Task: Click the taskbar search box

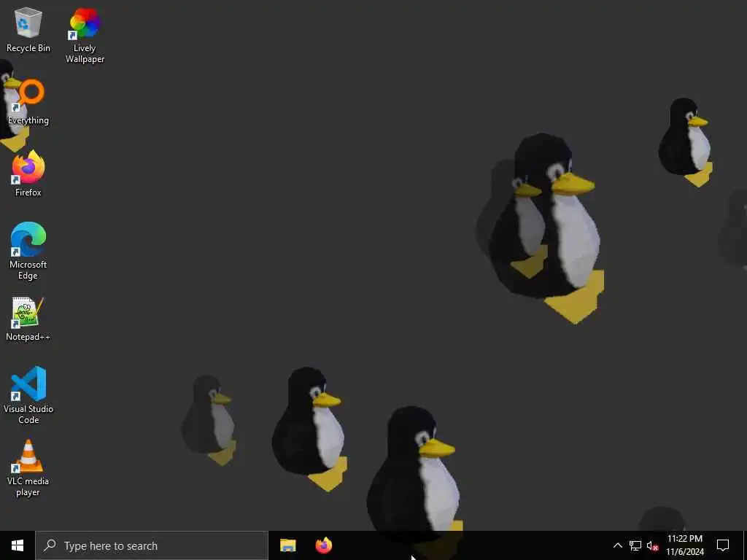Action: [152, 545]
